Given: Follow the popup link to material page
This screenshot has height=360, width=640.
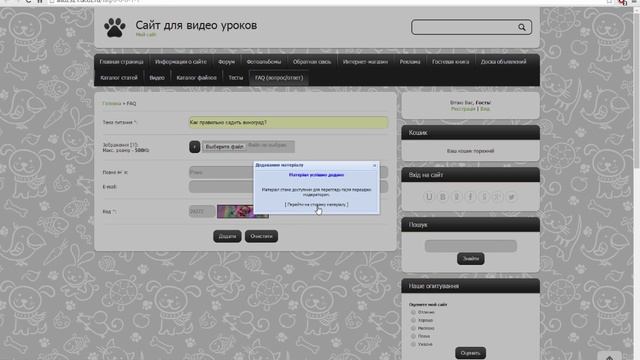Looking at the screenshot, I should tap(316, 204).
